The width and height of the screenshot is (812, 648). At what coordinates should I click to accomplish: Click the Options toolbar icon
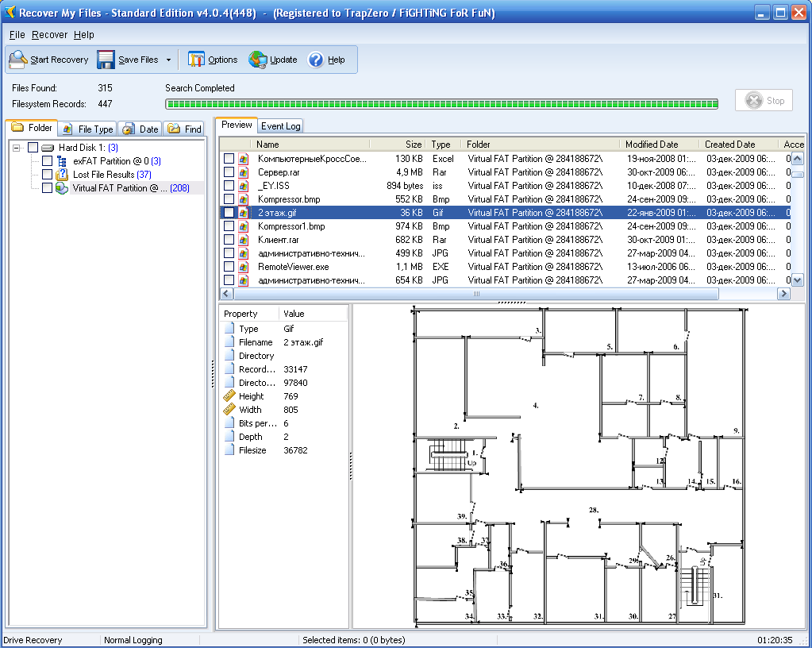(x=196, y=60)
